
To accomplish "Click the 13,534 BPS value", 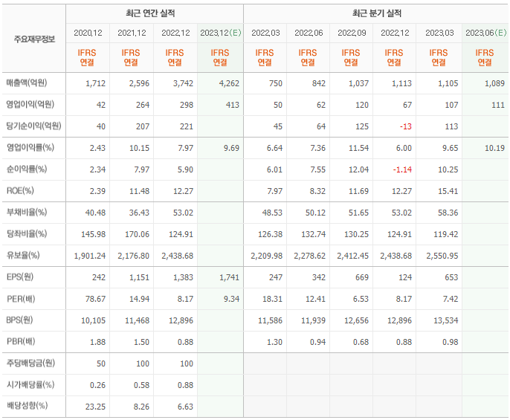I will (445, 320).
